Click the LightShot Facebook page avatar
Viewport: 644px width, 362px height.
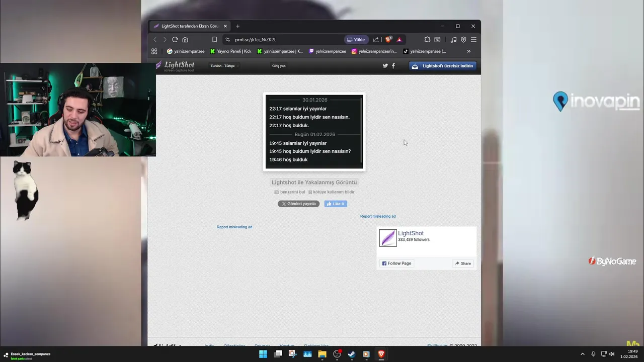tap(388, 238)
